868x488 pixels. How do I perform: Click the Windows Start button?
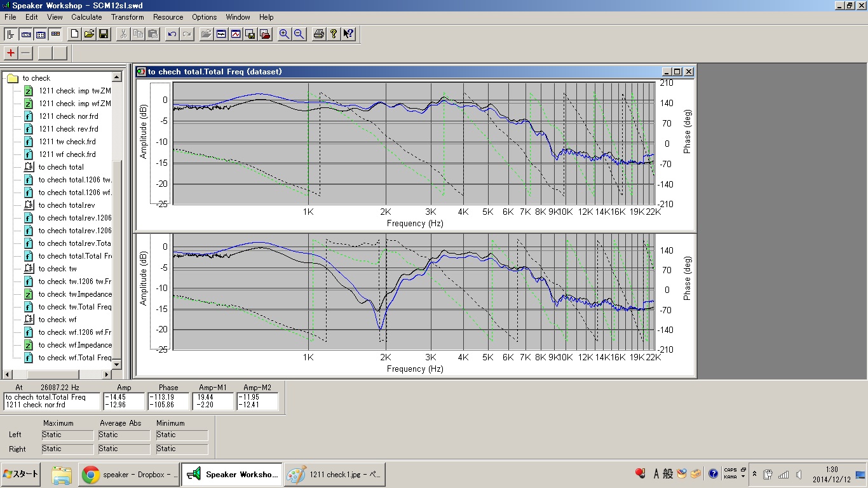(x=21, y=474)
